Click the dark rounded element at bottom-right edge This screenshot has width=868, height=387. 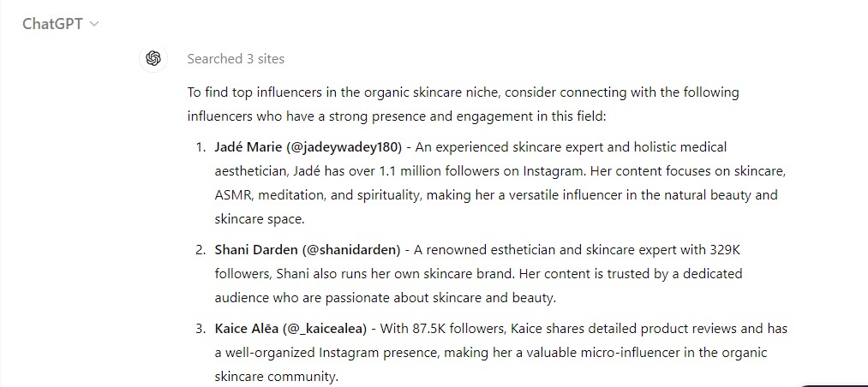(x=835, y=385)
